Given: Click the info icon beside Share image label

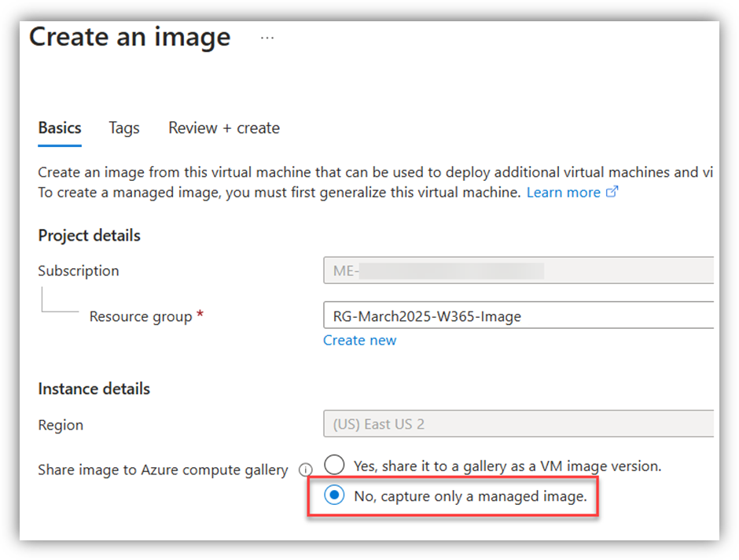Looking at the screenshot, I should coord(305,470).
